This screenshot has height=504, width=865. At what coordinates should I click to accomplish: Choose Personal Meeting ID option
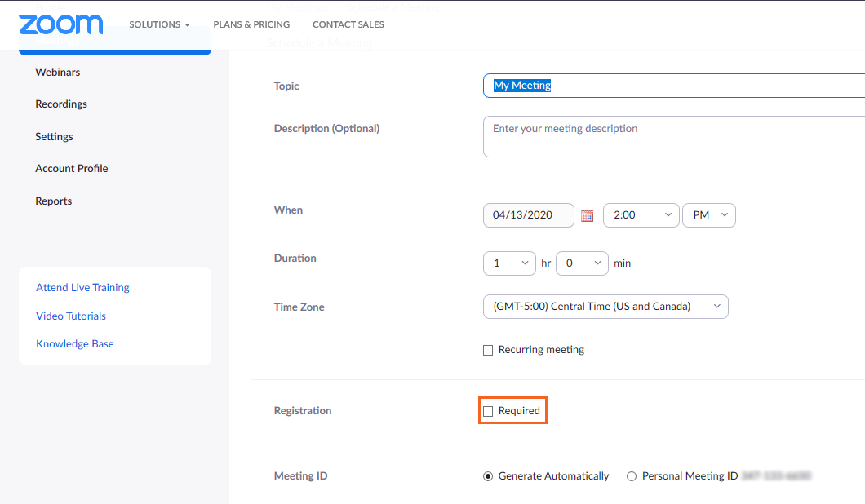point(632,475)
